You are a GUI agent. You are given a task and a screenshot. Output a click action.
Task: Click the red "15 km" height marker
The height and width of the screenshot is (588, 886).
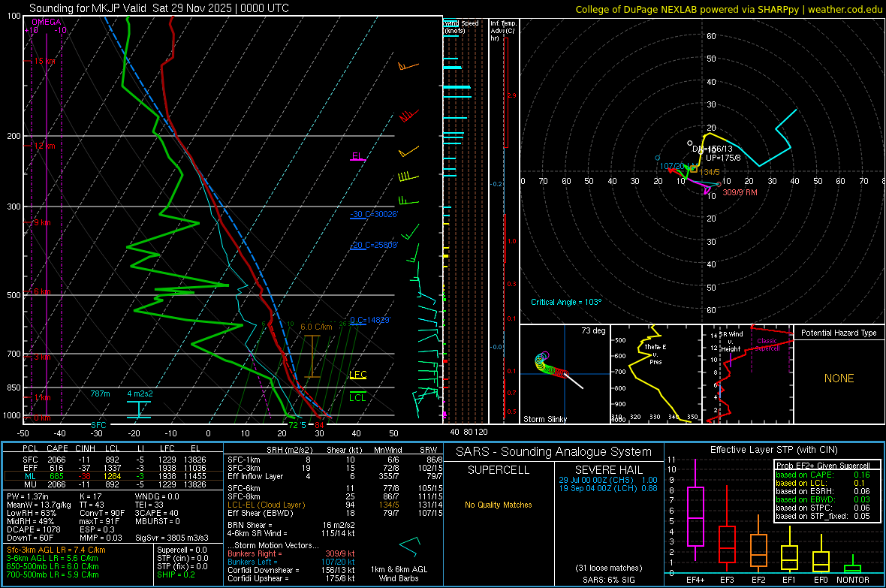pyautogui.click(x=45, y=61)
